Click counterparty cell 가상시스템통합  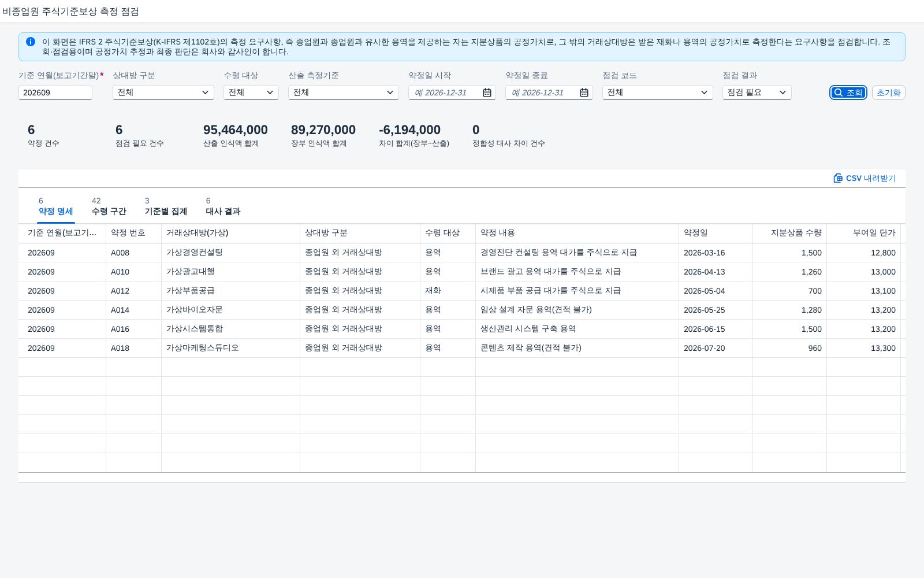click(x=230, y=329)
